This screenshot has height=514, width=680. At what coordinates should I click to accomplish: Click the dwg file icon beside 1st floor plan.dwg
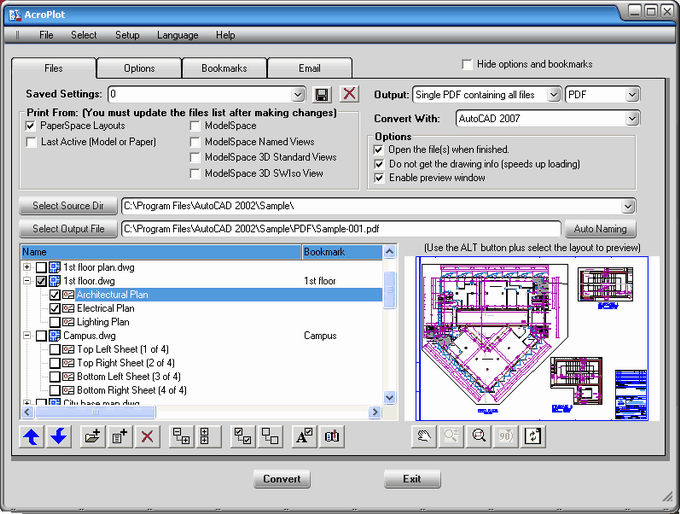[55, 267]
